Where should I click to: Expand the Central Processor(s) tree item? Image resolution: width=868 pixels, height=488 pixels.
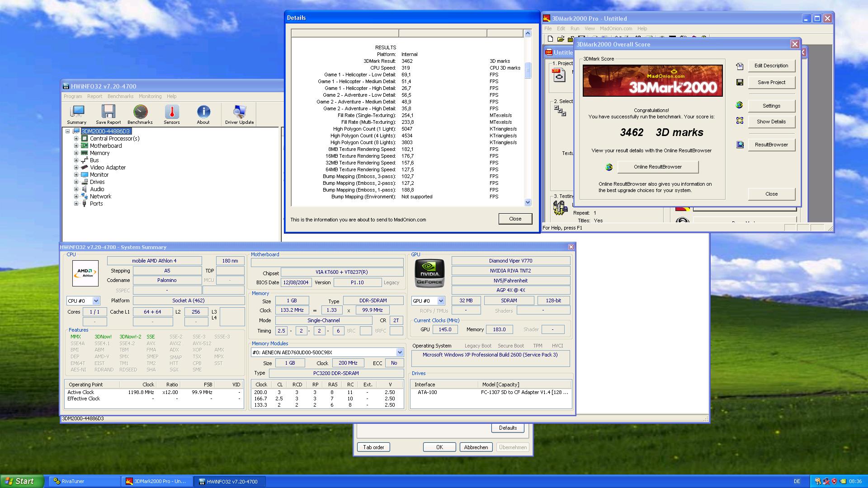pyautogui.click(x=76, y=138)
